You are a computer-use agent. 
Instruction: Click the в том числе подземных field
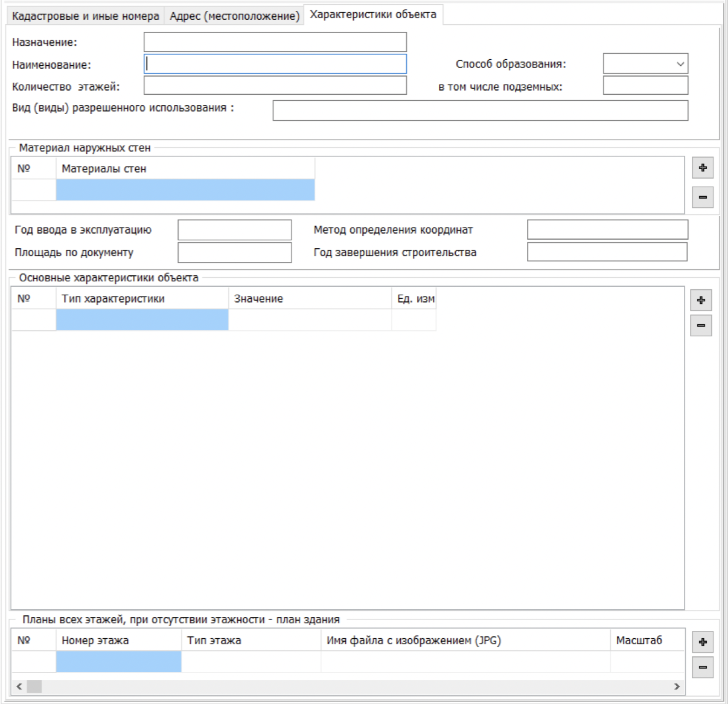[x=645, y=86]
